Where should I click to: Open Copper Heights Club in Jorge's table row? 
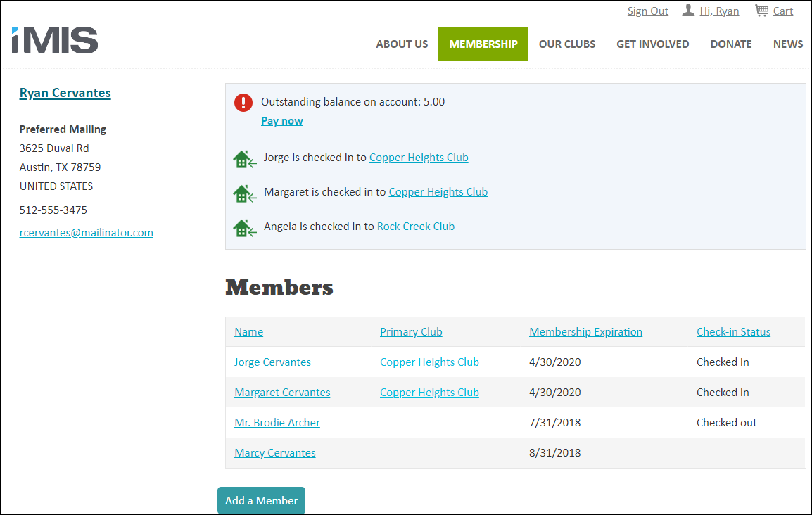tap(429, 362)
